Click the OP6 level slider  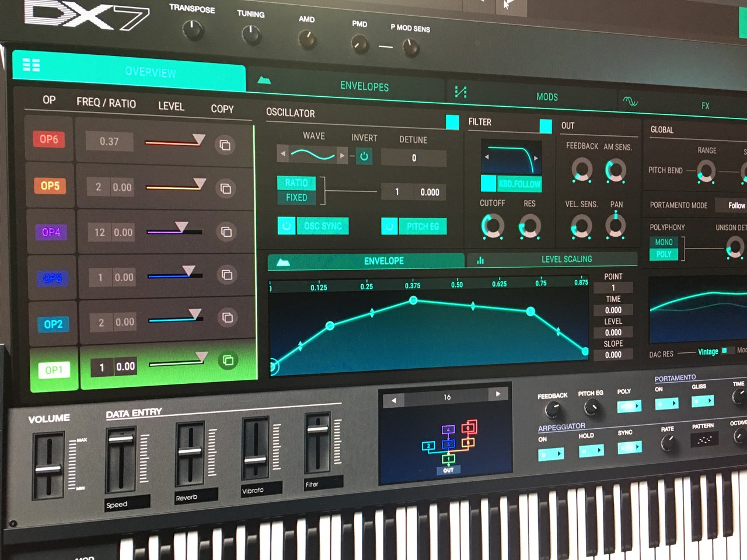174,142
